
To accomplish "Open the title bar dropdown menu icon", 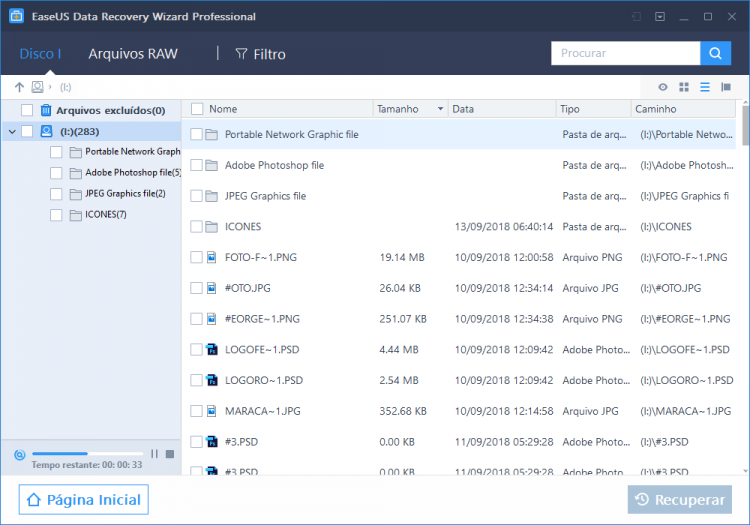I will coord(660,17).
